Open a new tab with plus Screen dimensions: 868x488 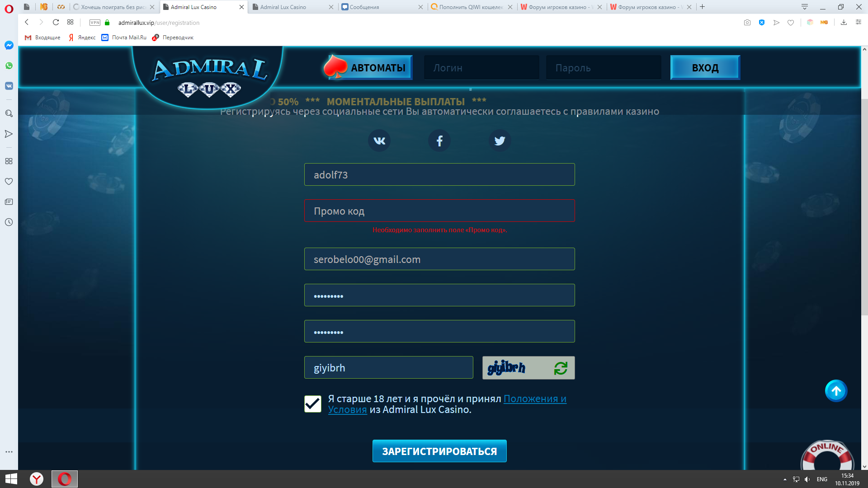(x=702, y=7)
